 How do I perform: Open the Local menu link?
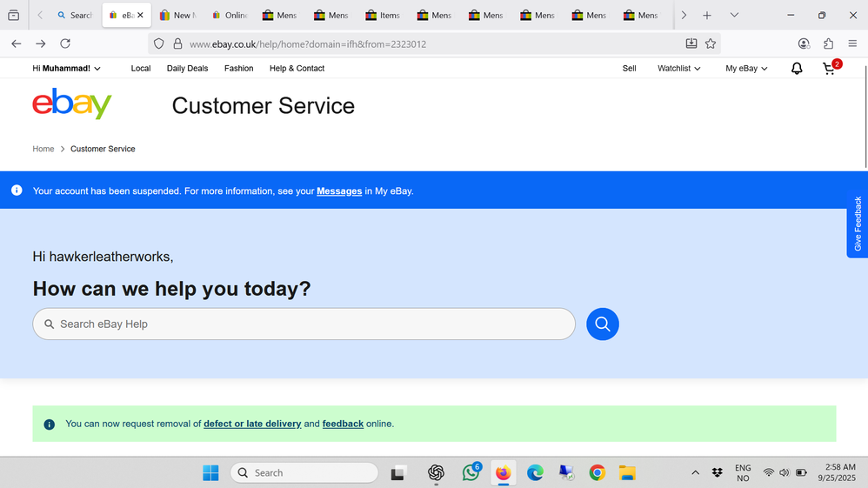[x=141, y=69]
